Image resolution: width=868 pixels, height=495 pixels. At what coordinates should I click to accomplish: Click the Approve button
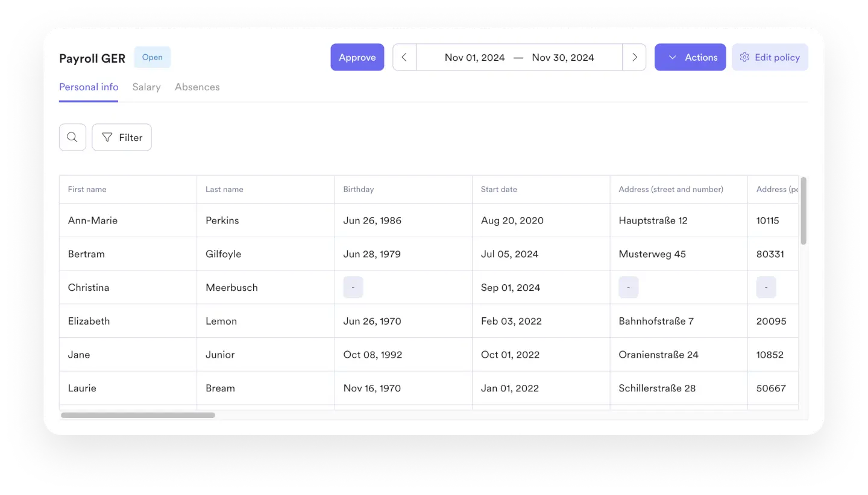pyautogui.click(x=357, y=57)
